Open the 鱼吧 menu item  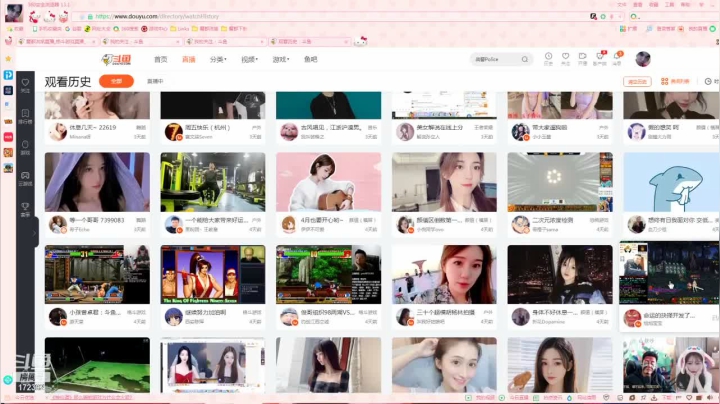[x=311, y=59]
